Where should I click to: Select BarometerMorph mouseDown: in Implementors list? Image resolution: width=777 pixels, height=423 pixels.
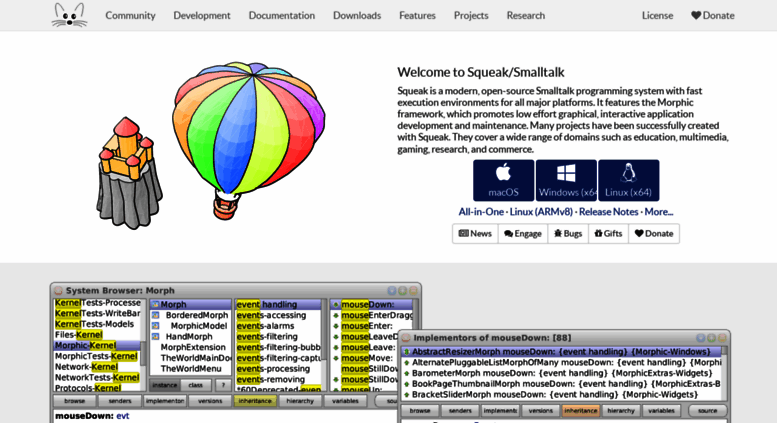click(x=561, y=373)
